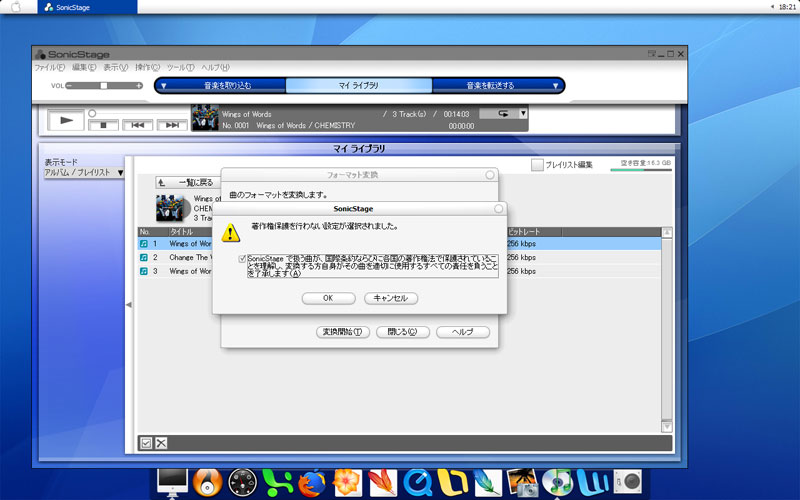Open the red feather icon in dock
The image size is (800, 500).
[382, 483]
